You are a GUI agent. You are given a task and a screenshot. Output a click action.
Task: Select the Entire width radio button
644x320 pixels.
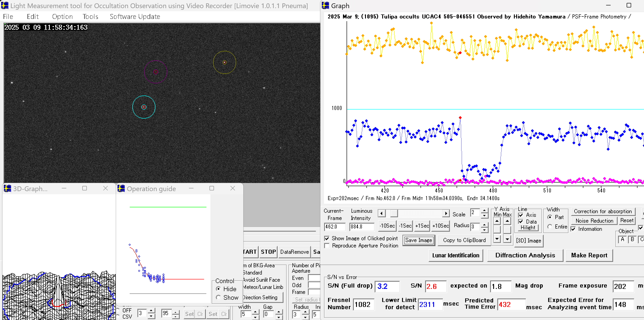tap(550, 226)
